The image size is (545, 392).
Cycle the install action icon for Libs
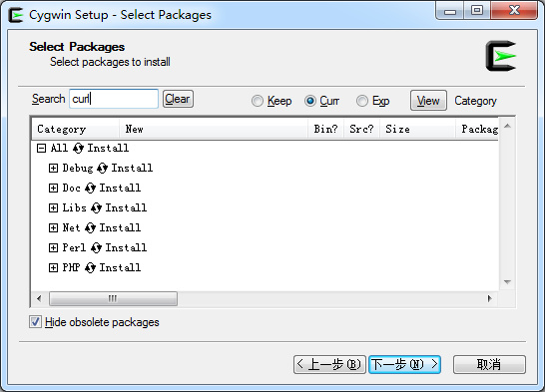(x=96, y=208)
